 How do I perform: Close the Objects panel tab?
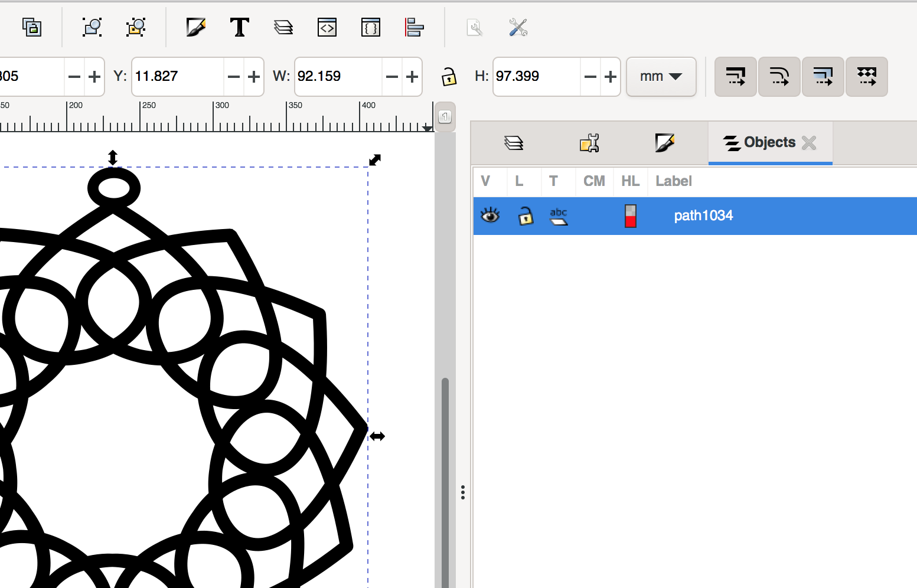pos(809,142)
